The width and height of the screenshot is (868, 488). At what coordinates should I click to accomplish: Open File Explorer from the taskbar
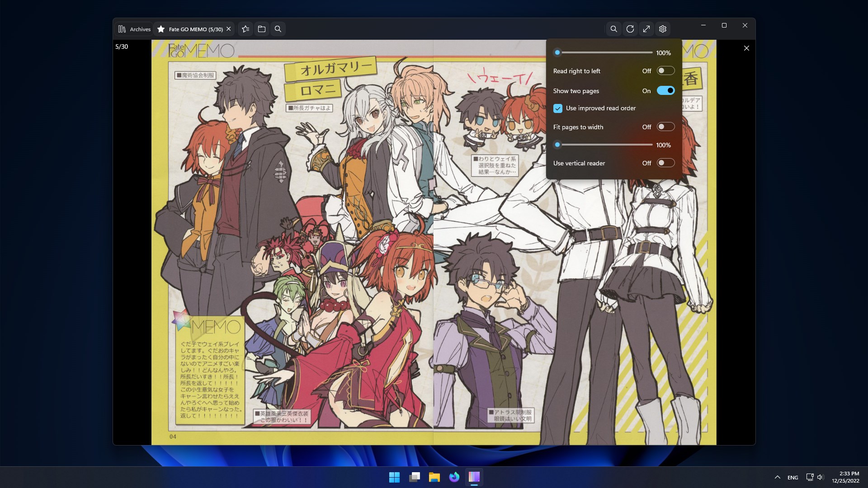(434, 477)
